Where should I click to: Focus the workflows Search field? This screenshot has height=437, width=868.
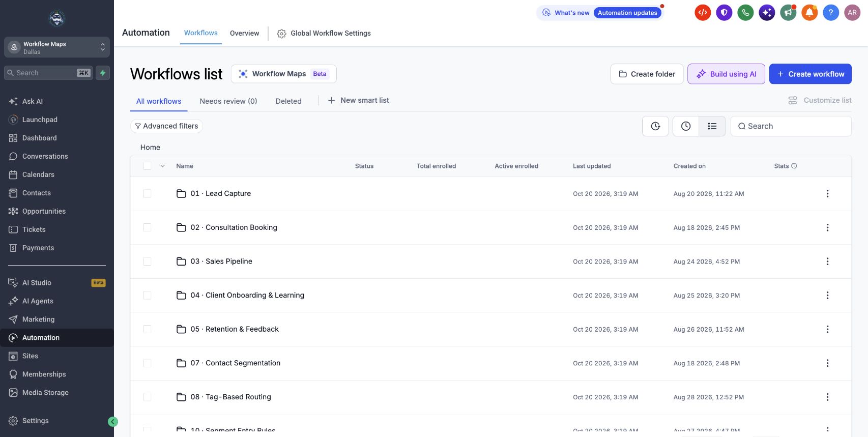791,126
